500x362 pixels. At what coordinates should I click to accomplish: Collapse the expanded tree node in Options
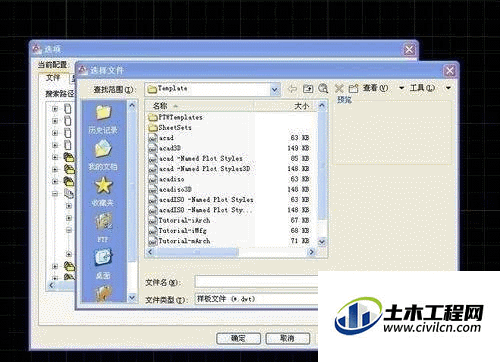point(55,193)
